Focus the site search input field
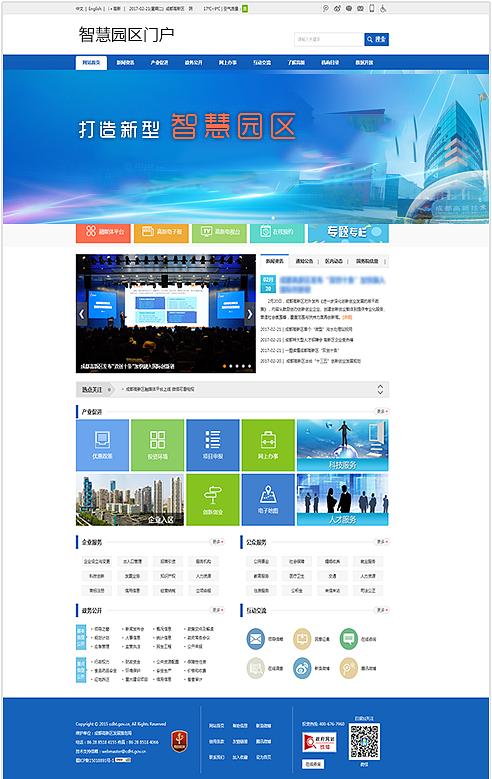 [329, 39]
